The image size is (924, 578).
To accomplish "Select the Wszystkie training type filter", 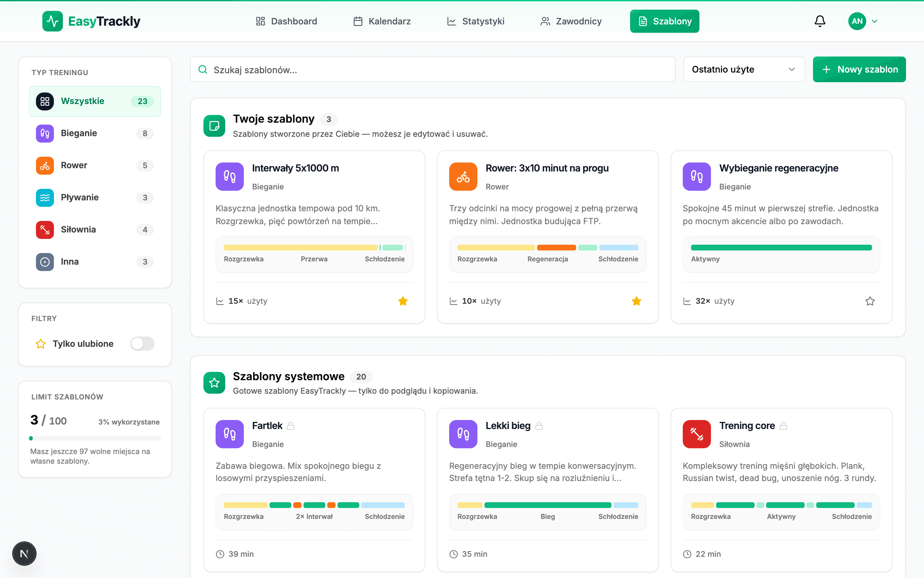I will click(x=95, y=101).
